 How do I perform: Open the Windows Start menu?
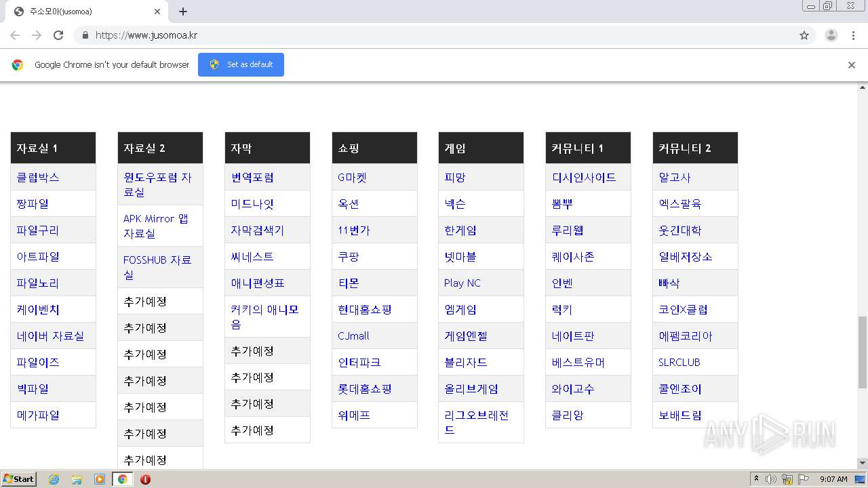[x=19, y=479]
